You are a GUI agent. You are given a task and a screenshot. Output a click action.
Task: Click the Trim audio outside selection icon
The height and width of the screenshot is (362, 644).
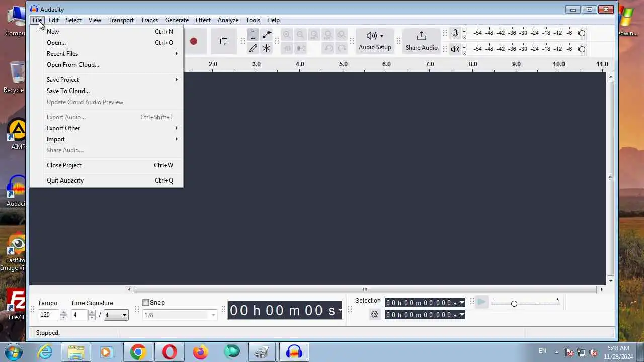coord(287,48)
